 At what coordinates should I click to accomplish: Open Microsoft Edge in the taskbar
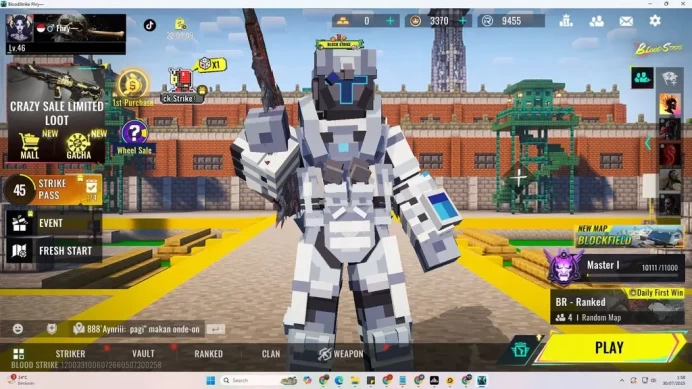(x=339, y=380)
